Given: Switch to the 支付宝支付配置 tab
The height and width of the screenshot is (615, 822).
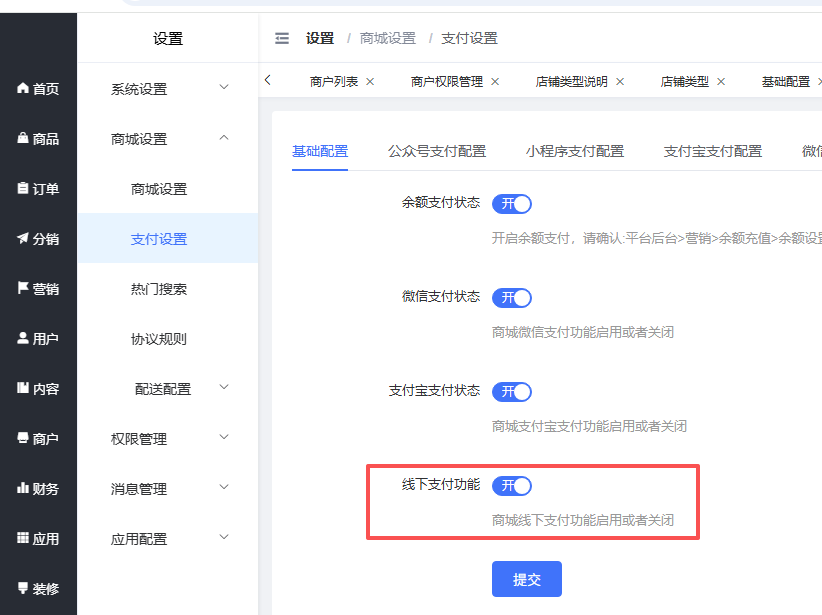Looking at the screenshot, I should 712,151.
